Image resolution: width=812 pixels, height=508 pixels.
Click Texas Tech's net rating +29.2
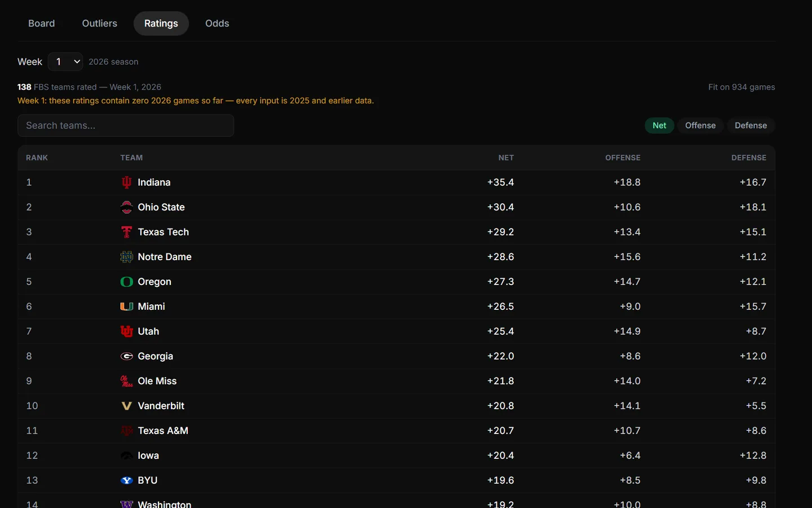[501, 232]
